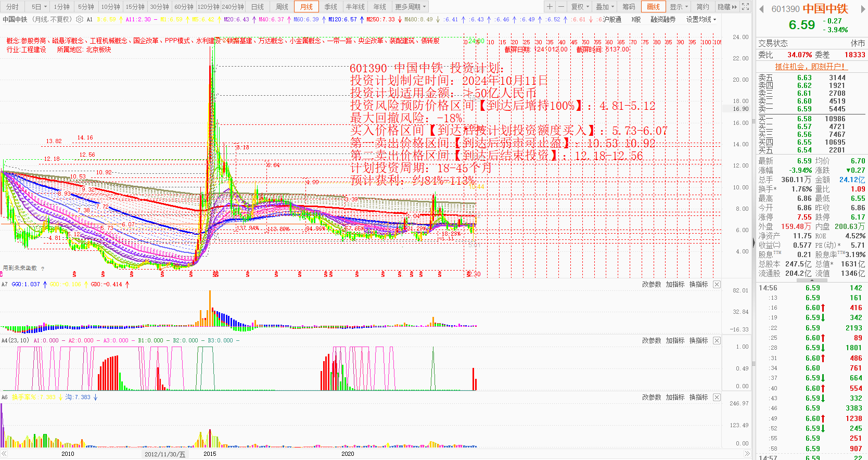This screenshot has width=868, height=460.
Task: Switch to 240分钟 period tab
Action: click(x=233, y=7)
